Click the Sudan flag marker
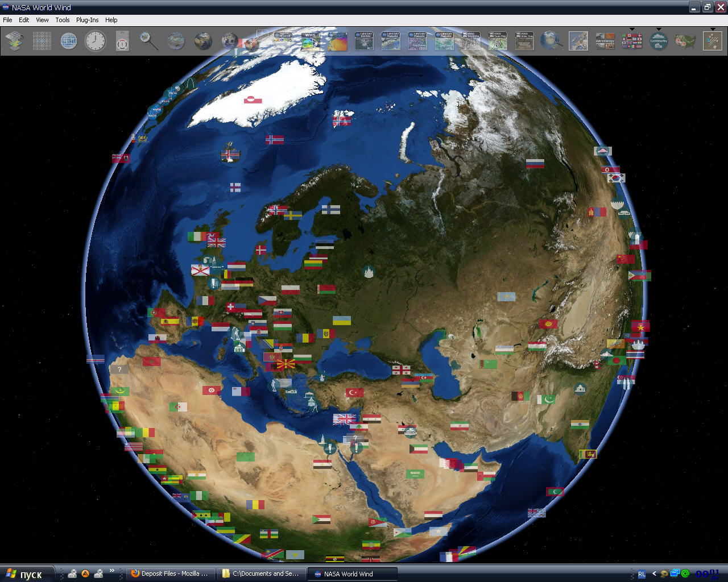Screen dimensions: 728x582 coord(321,519)
